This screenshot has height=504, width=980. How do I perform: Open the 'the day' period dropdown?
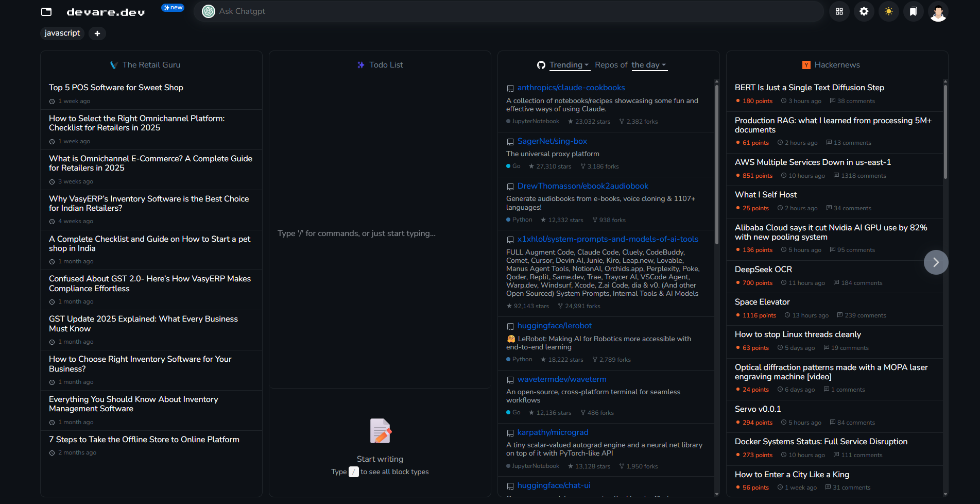(x=649, y=65)
